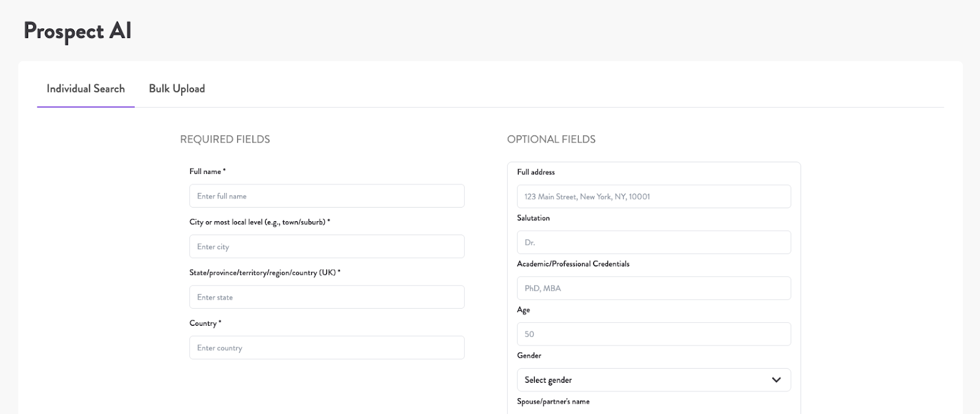Screen dimensions: 980x414
Task: Click the Full address input field
Action: [654, 197]
